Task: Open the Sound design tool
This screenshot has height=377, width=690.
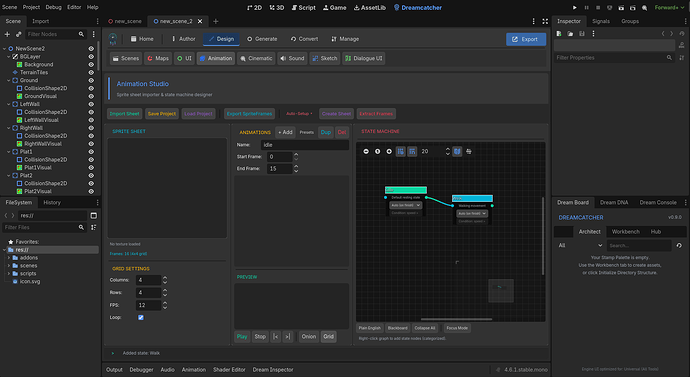Action: point(292,58)
